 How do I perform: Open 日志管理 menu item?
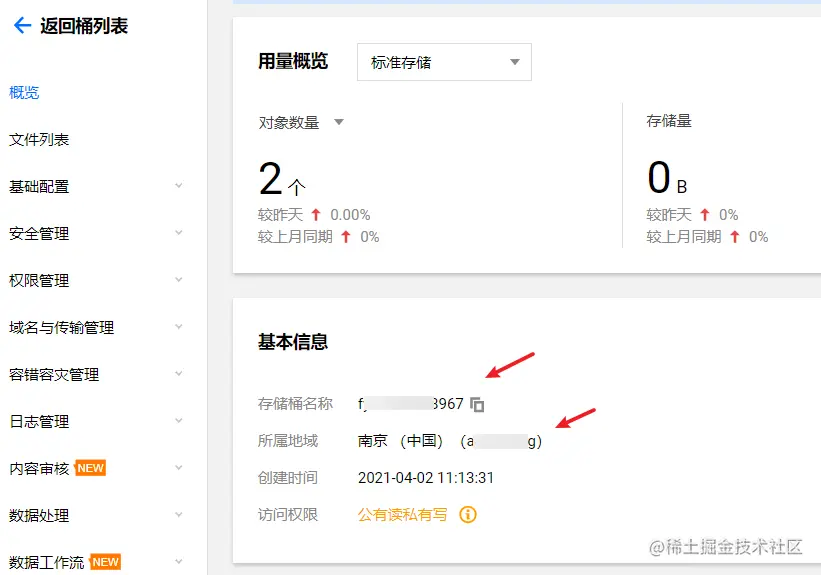39,422
